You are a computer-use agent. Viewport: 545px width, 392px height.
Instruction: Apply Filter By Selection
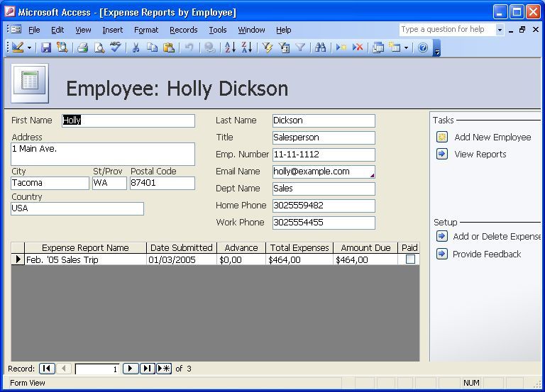click(268, 47)
